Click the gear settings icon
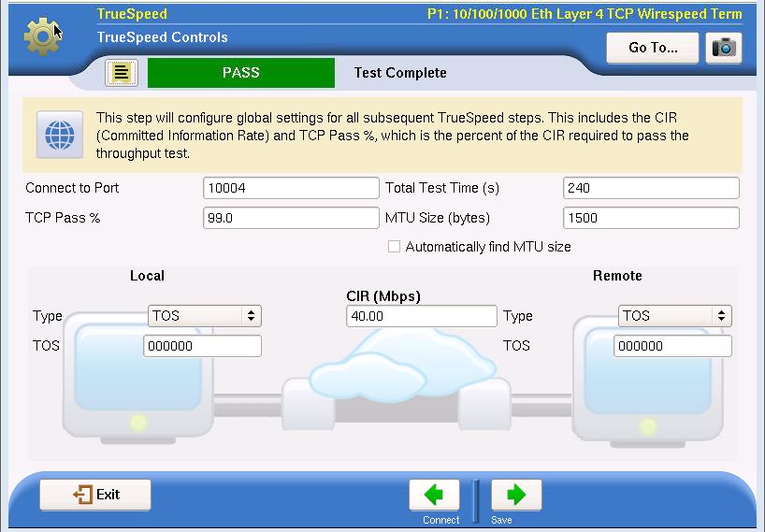Image resolution: width=765 pixels, height=532 pixels. (x=42, y=36)
